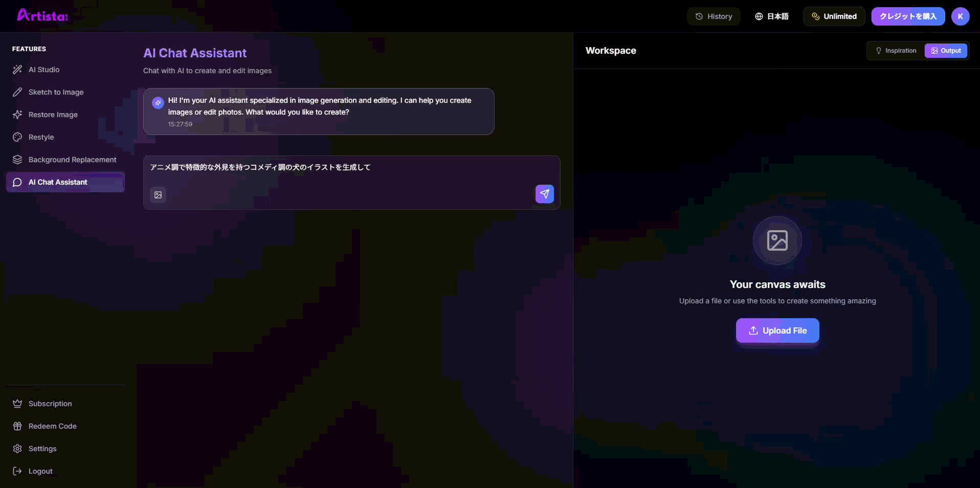Click the Unlimited credits badge
980x488 pixels.
point(834,16)
